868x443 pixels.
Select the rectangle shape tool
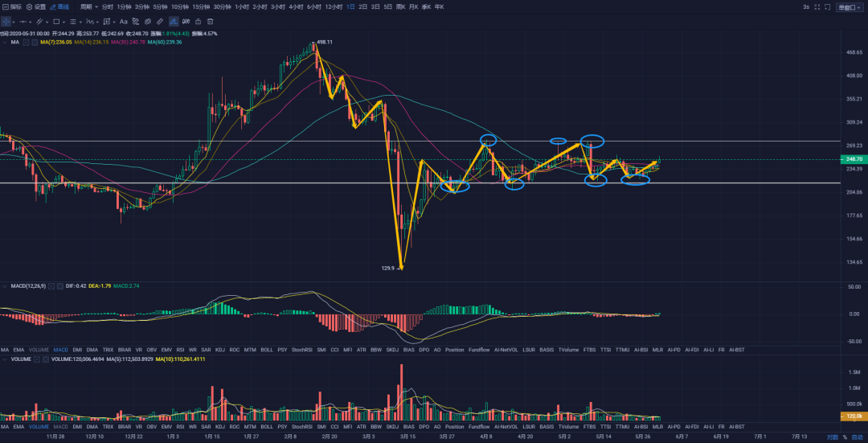(x=56, y=22)
